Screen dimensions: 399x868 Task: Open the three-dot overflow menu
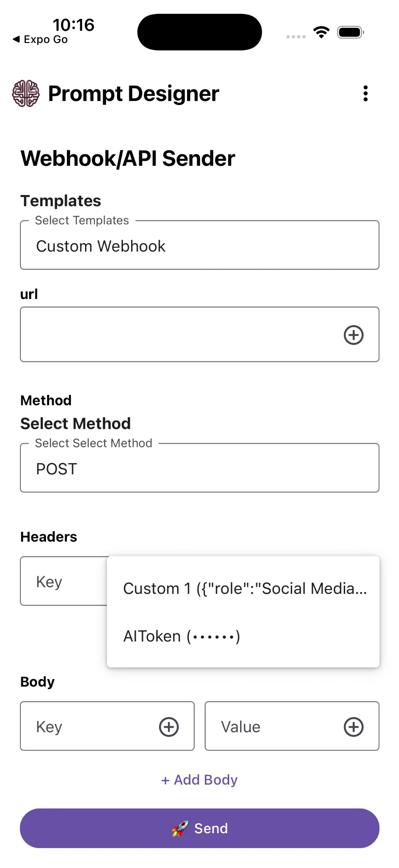tap(366, 93)
